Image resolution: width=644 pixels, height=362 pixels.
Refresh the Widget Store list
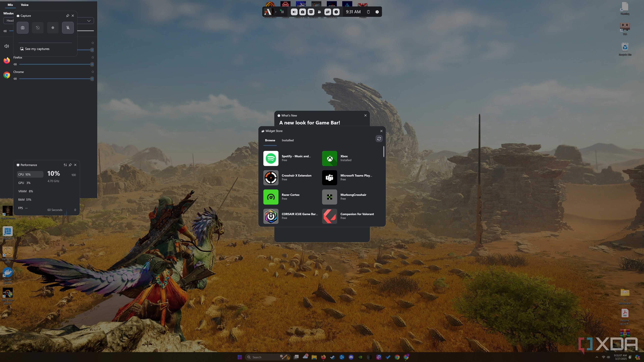[x=379, y=138]
